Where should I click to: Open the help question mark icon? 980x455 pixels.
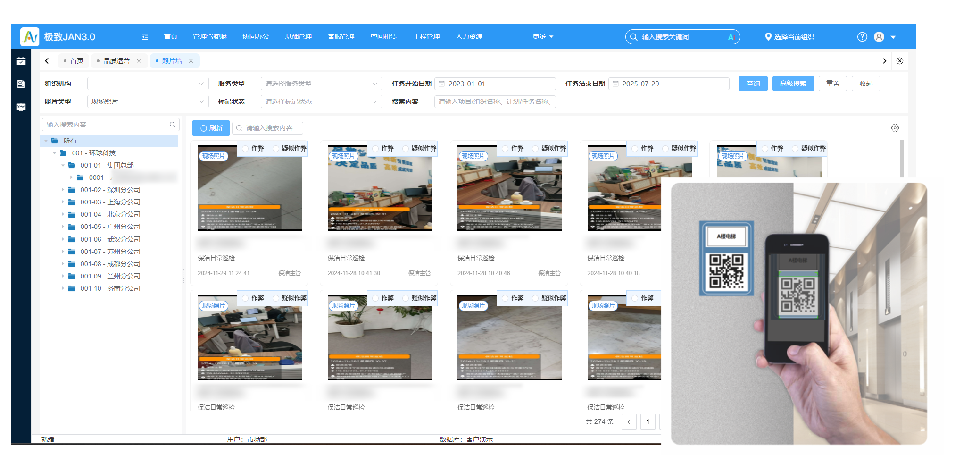862,37
